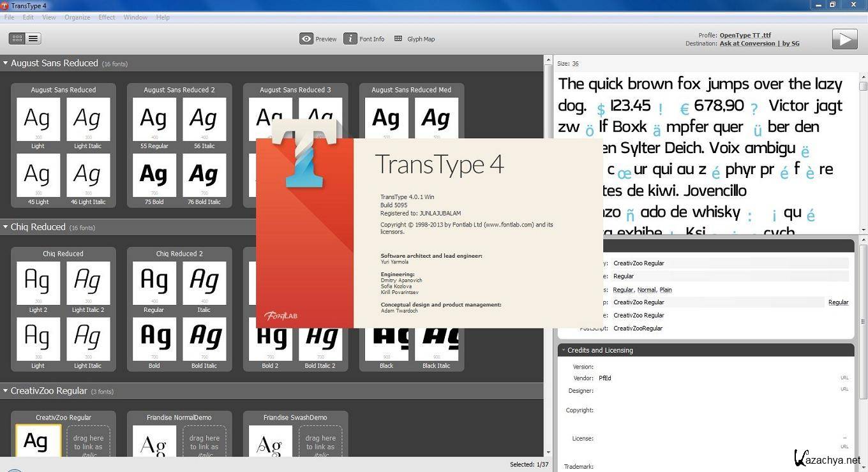868x472 pixels.
Task: Collapse the Chiq Reduced font group
Action: coord(6,227)
